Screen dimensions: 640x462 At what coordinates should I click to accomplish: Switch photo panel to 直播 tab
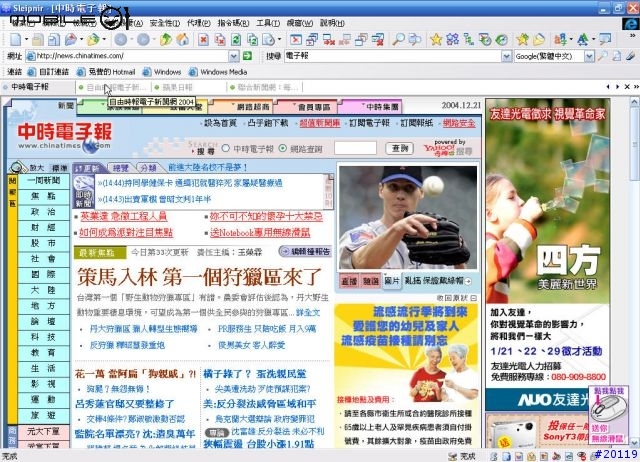(349, 281)
